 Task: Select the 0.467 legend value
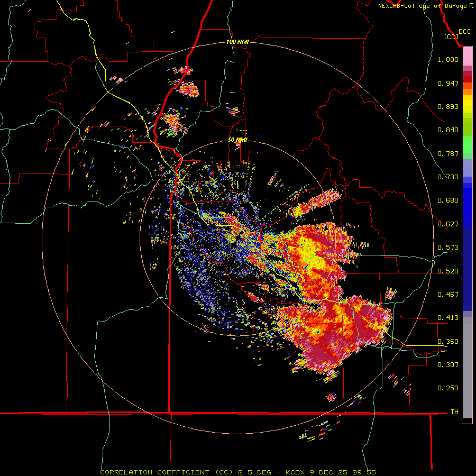[x=448, y=295]
